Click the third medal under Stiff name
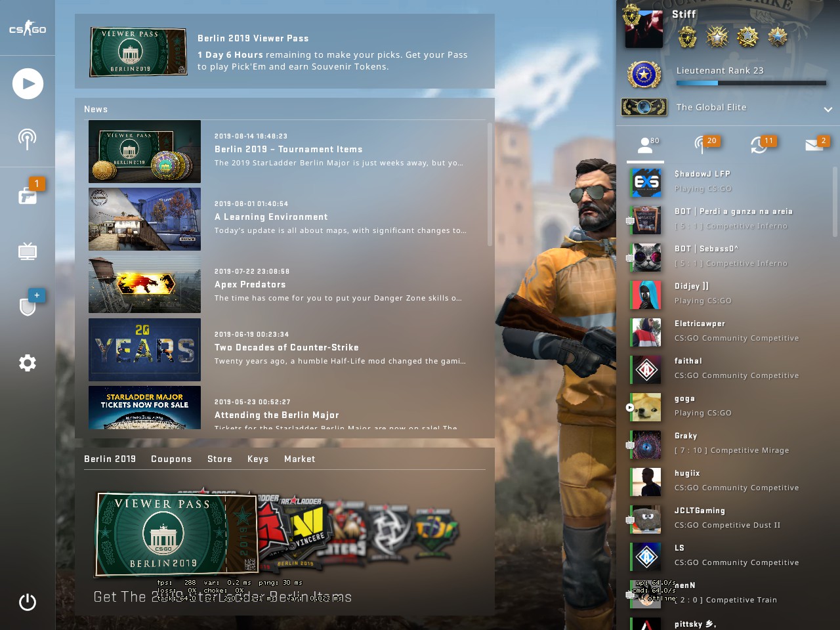This screenshot has width=840, height=630. point(747,37)
